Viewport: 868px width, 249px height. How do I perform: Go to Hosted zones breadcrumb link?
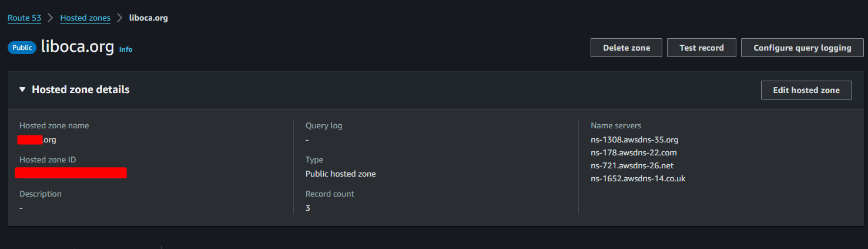pyautogui.click(x=85, y=18)
